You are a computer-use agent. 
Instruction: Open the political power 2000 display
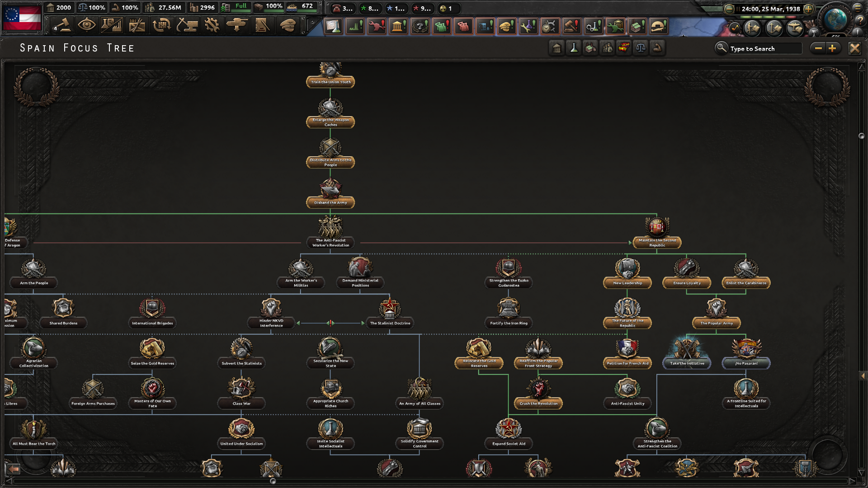tap(59, 8)
